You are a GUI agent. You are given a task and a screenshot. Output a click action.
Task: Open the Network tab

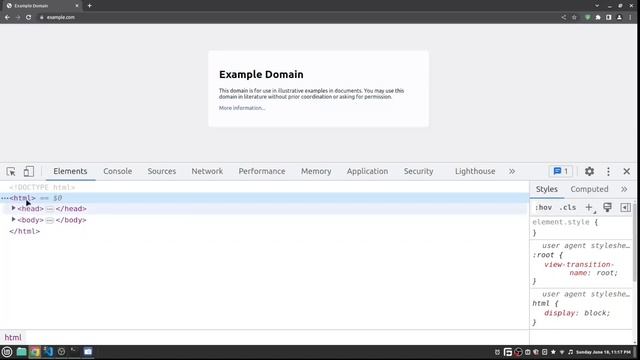207,171
